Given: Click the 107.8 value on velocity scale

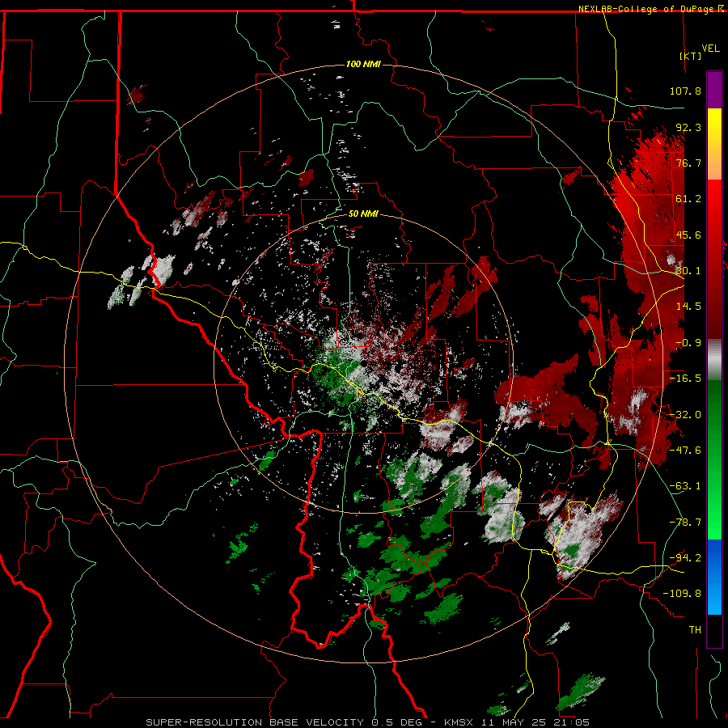Looking at the screenshot, I should [x=685, y=91].
